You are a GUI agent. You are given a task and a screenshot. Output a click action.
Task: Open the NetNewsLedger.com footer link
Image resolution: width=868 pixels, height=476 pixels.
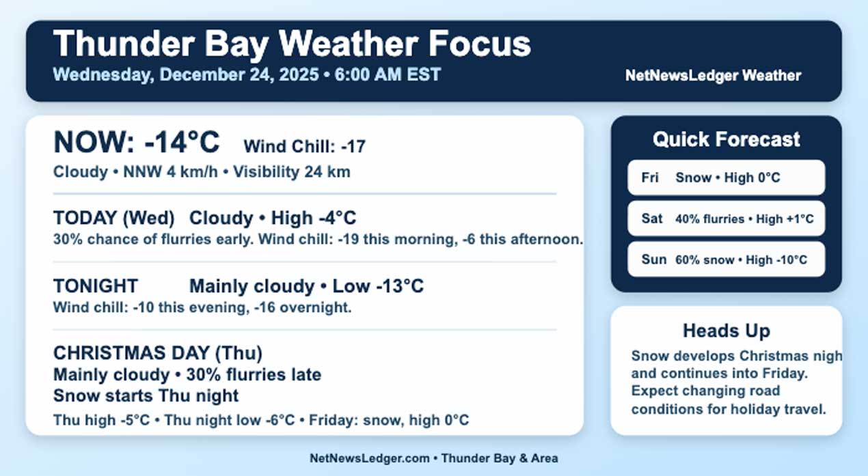pos(368,458)
